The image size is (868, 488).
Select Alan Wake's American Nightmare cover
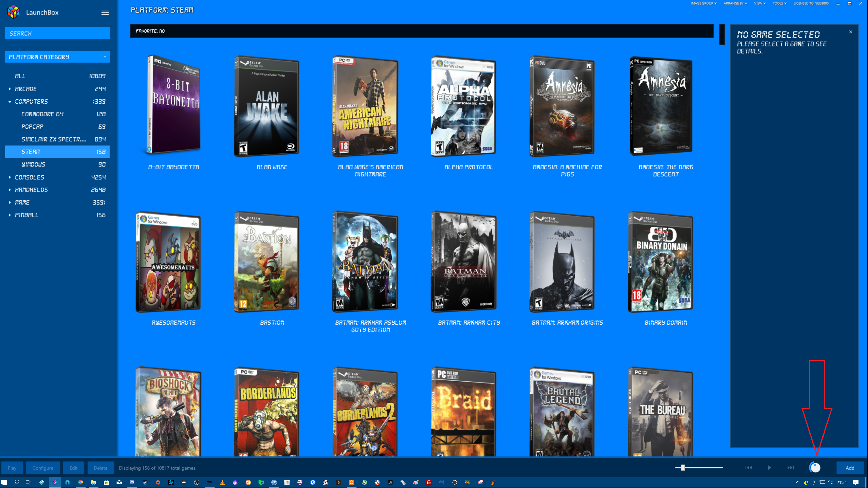tap(365, 106)
